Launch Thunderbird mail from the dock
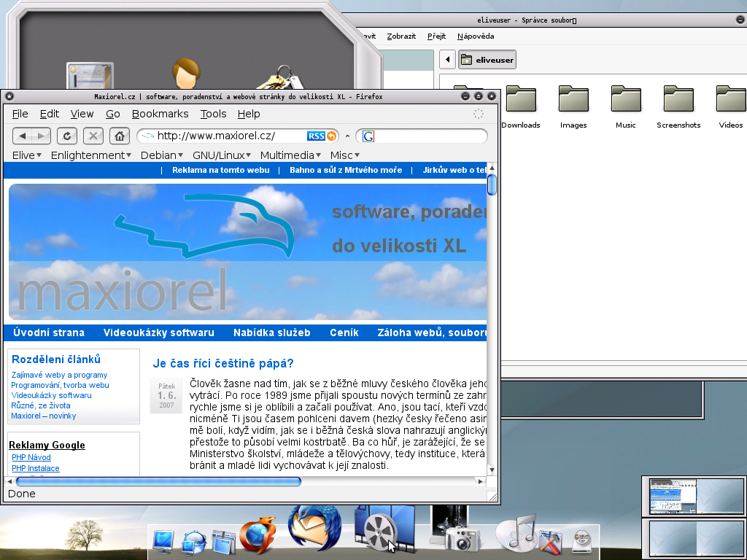Screen dimensions: 747x560 314,529
